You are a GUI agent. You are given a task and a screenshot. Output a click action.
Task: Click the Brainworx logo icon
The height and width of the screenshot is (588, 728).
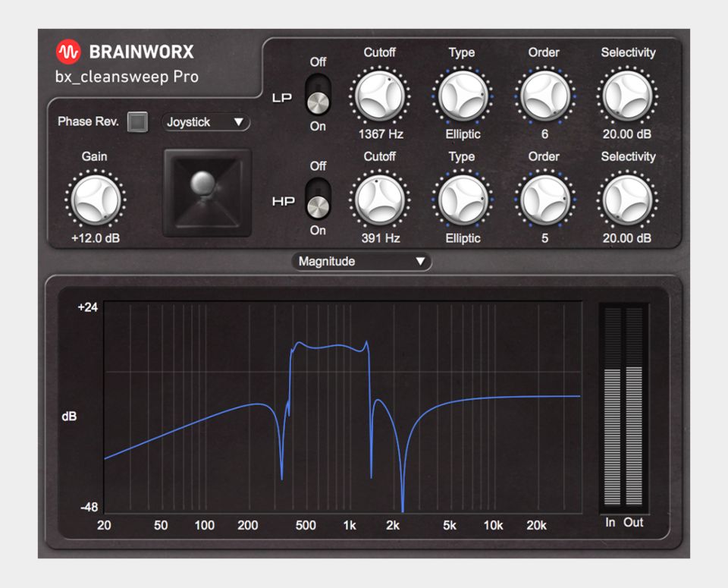click(x=67, y=52)
